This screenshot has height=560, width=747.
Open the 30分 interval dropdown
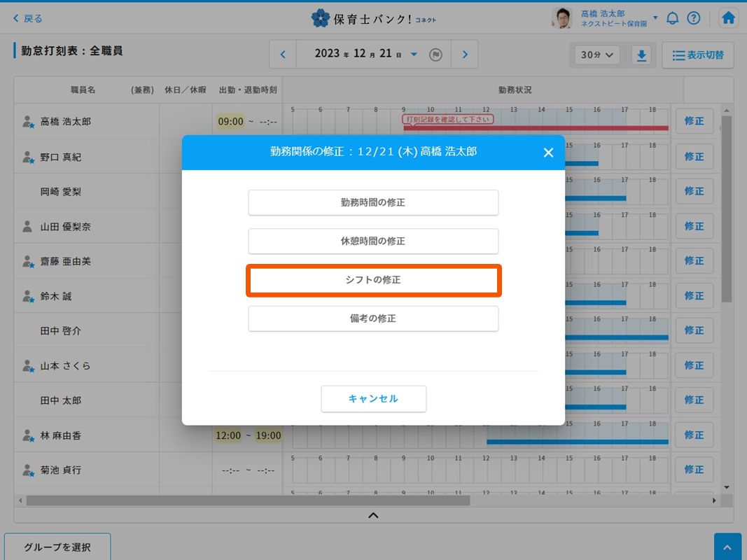click(596, 55)
